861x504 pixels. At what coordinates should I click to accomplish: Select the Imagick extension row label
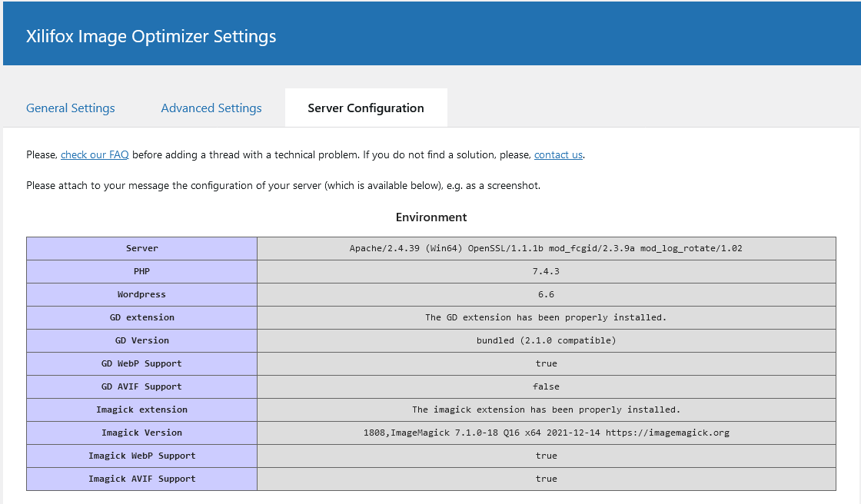141,410
